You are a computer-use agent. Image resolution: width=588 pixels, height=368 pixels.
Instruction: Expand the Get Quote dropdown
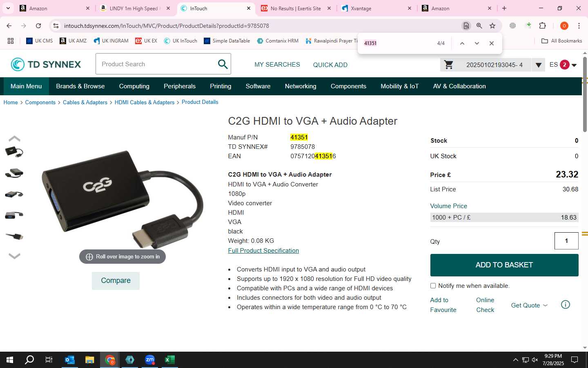529,305
